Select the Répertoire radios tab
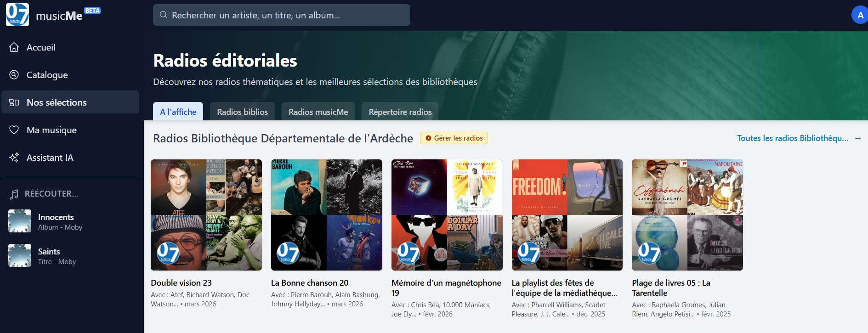The height and width of the screenshot is (333, 868). 400,112
